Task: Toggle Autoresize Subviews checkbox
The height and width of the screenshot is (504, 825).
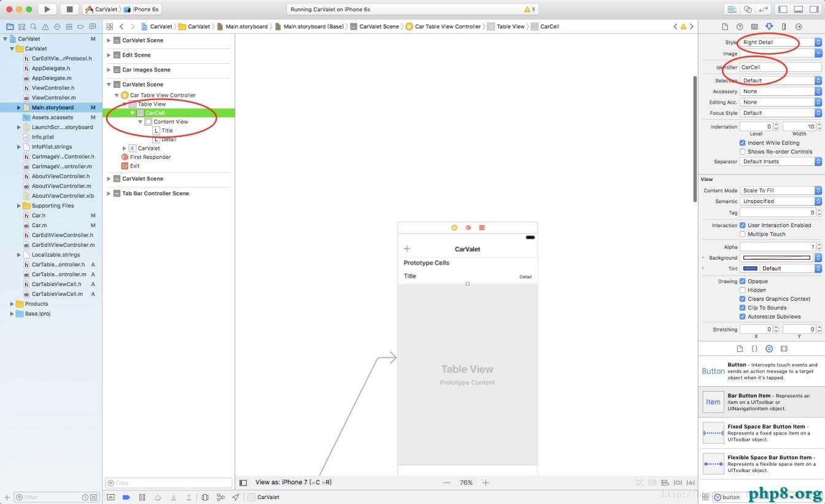Action: click(x=743, y=317)
